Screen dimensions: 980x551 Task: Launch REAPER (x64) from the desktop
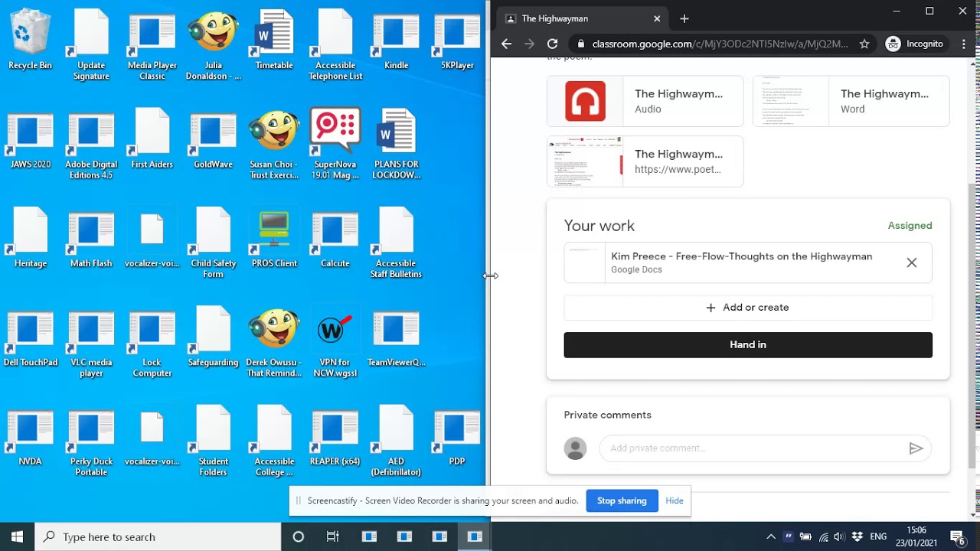coord(335,436)
